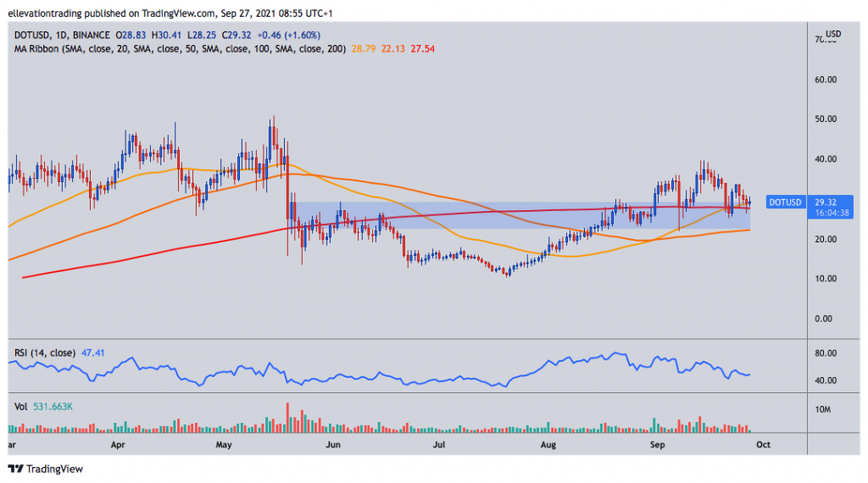Click the close price C29.32
Screen dimensions: 868x483
(x=236, y=35)
